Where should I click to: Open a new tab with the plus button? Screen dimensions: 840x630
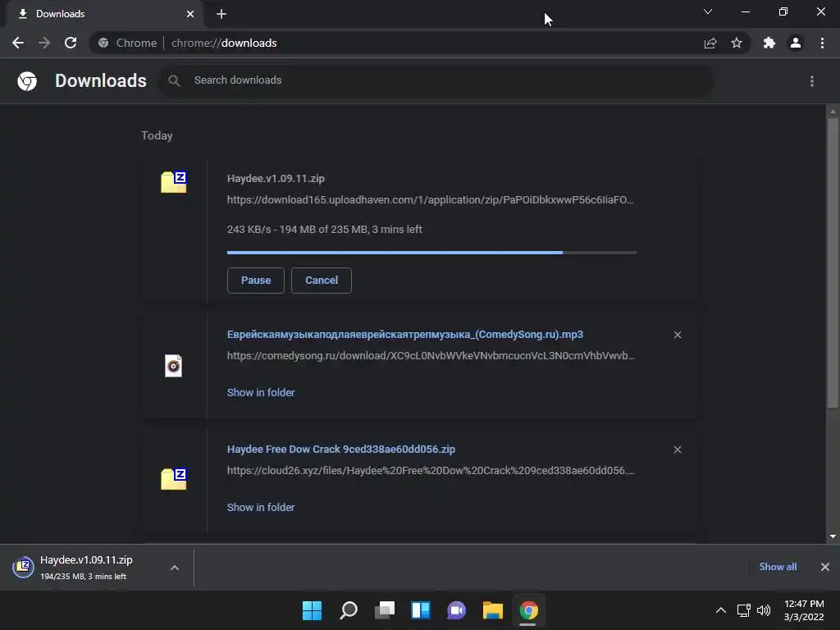point(221,14)
